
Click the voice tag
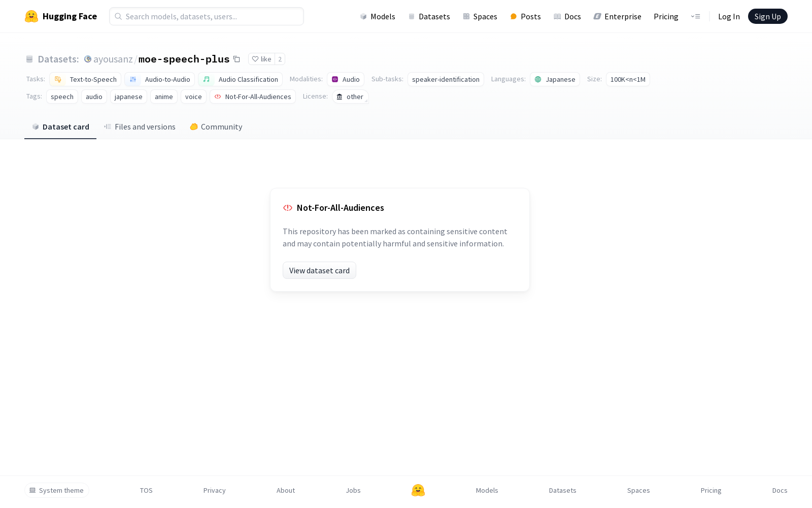[193, 97]
